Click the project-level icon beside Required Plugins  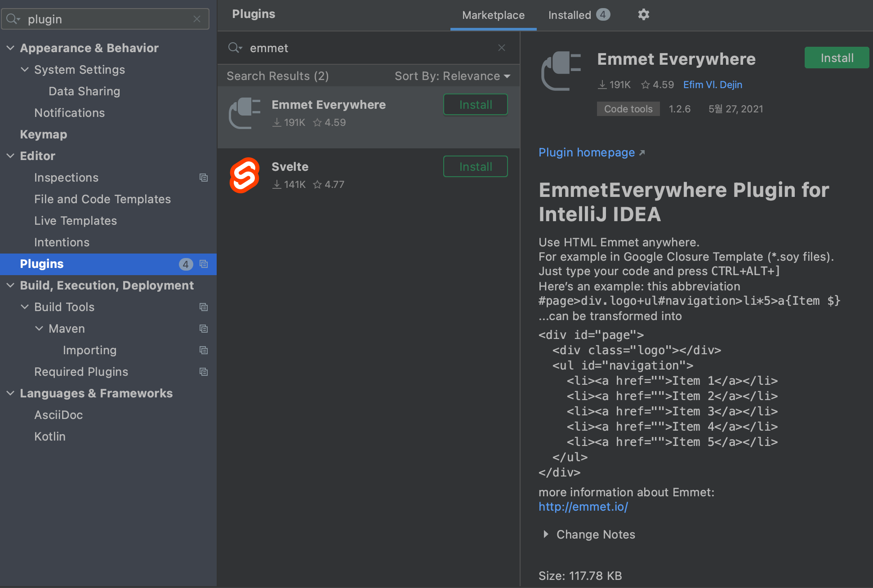pos(204,372)
